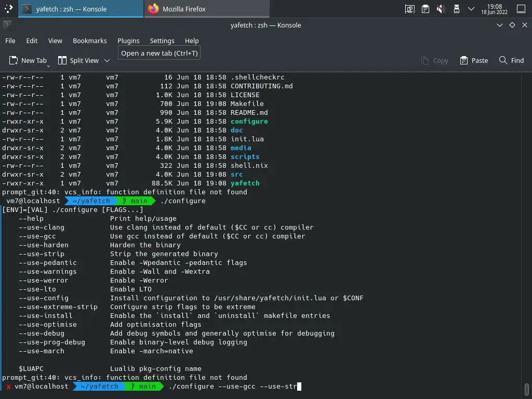Screen dimensions: 532x399
Task: Click Konsole window menu icon in titlebar
Action: pyautogui.click(x=7, y=25)
